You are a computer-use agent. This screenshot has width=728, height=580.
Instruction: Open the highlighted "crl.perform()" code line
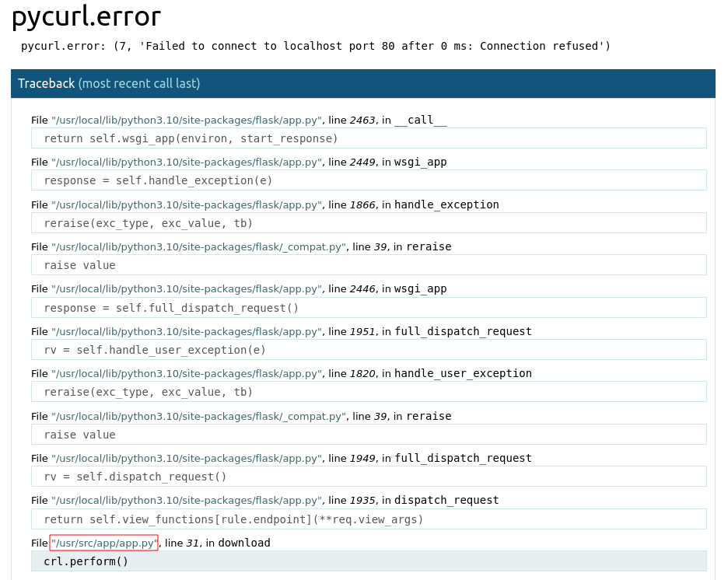[369, 561]
